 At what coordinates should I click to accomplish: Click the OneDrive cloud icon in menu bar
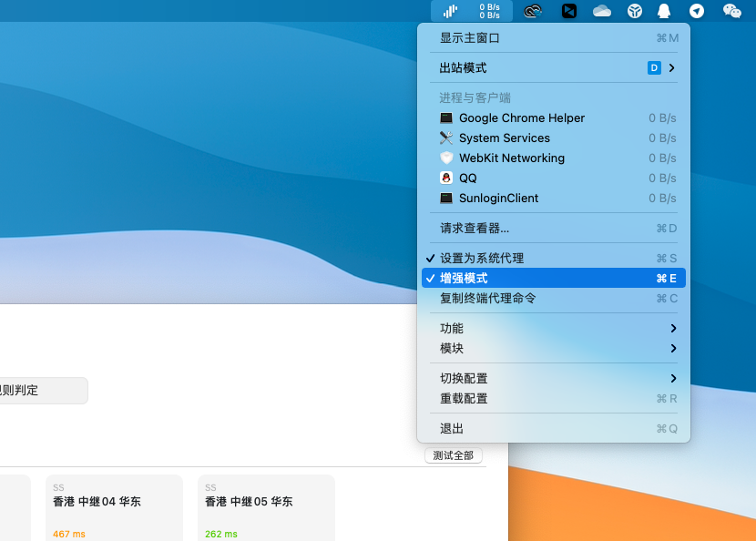pos(601,11)
